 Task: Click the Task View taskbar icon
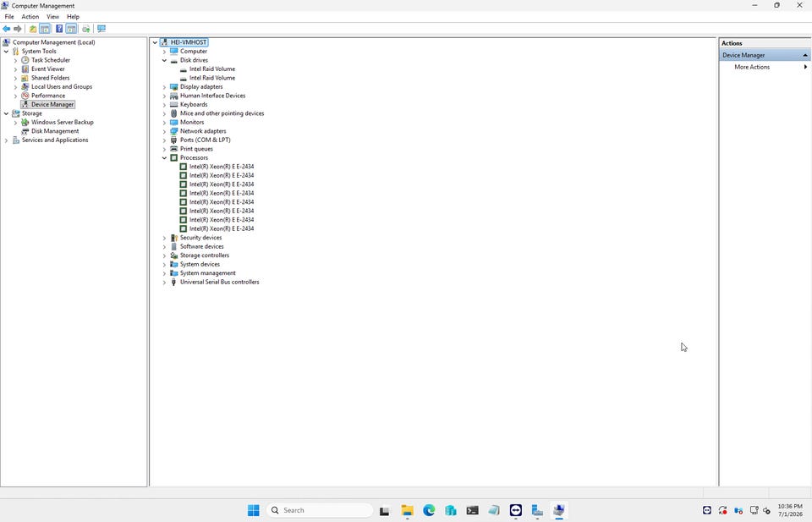[x=384, y=511]
